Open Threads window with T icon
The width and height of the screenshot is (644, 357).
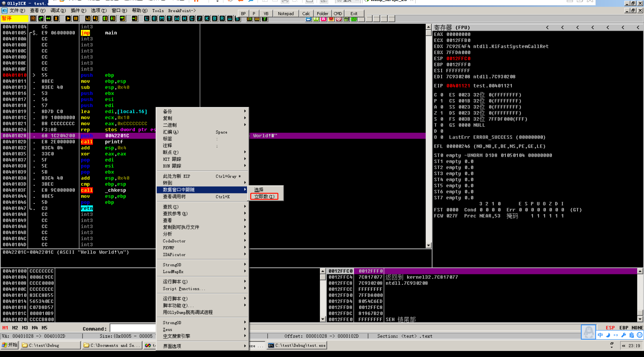[169, 18]
